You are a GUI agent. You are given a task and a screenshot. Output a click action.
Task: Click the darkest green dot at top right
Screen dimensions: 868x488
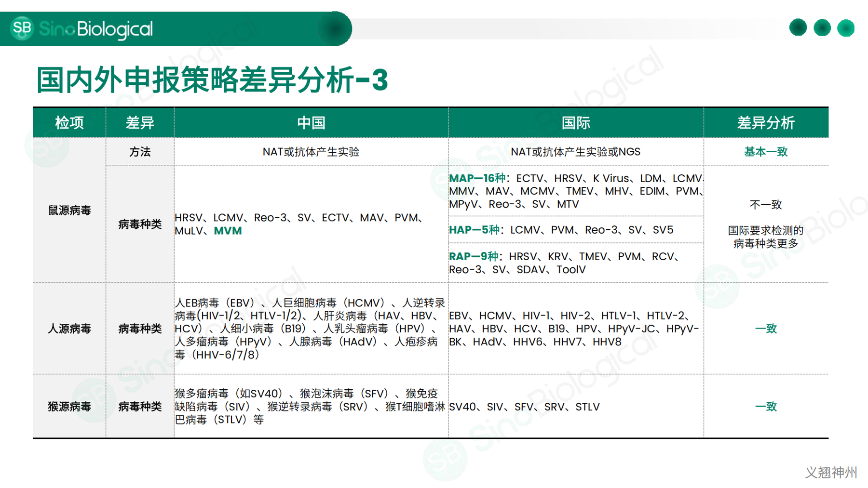click(x=798, y=27)
